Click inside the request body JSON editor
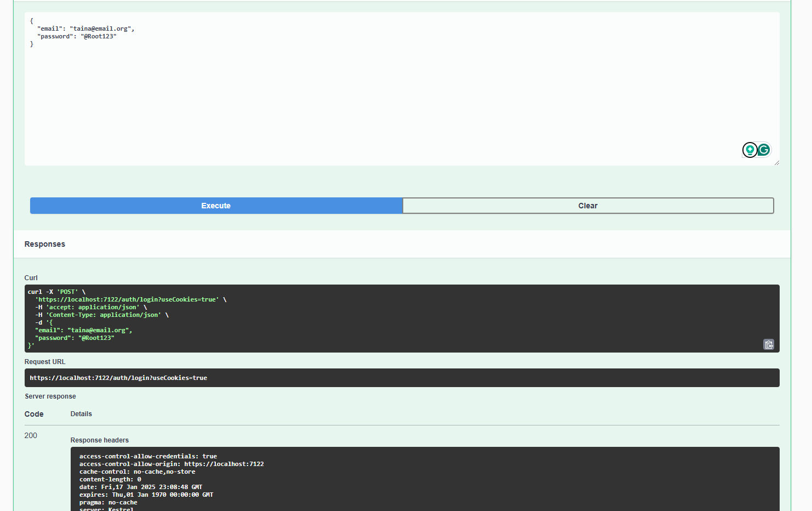Viewport: 812px width, 511px height. [402, 89]
